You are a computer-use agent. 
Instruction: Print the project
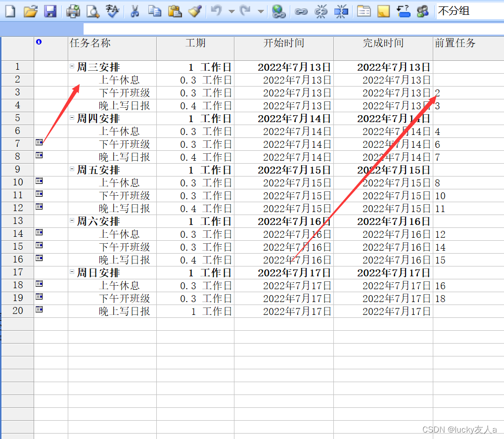73,11
